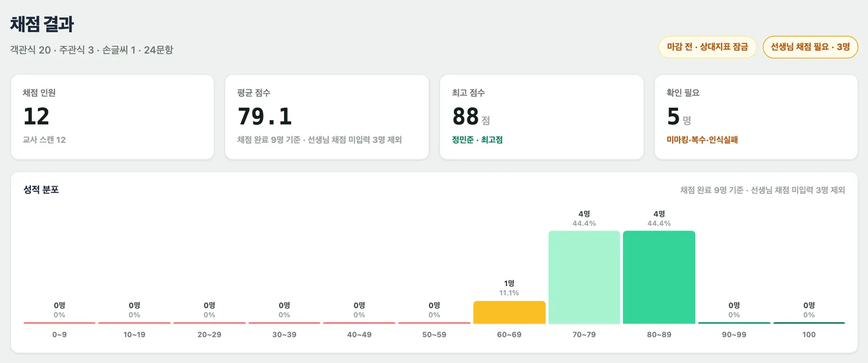The width and height of the screenshot is (868, 363).
Task: Click the yellow 60~69 bar
Action: [x=509, y=312]
